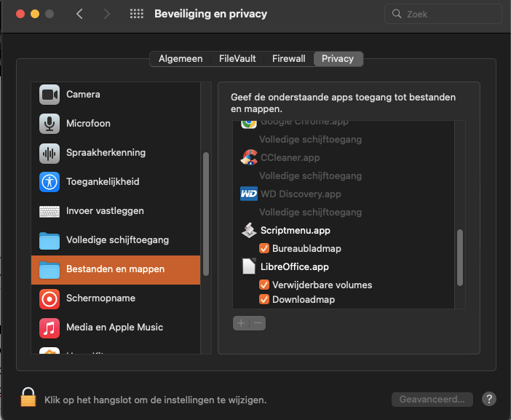Click the WD Discovery.app icon
This screenshot has height=420, width=511.
[x=249, y=194]
